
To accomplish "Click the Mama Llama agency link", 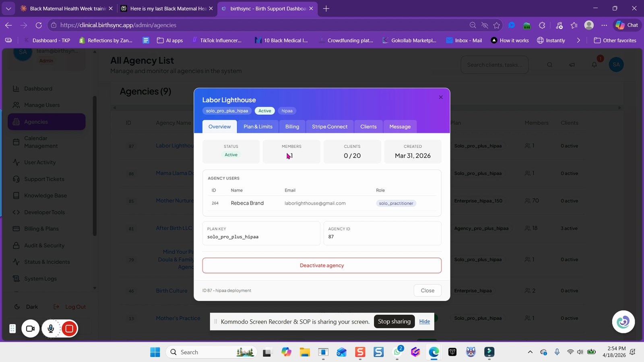I will 175,173.
